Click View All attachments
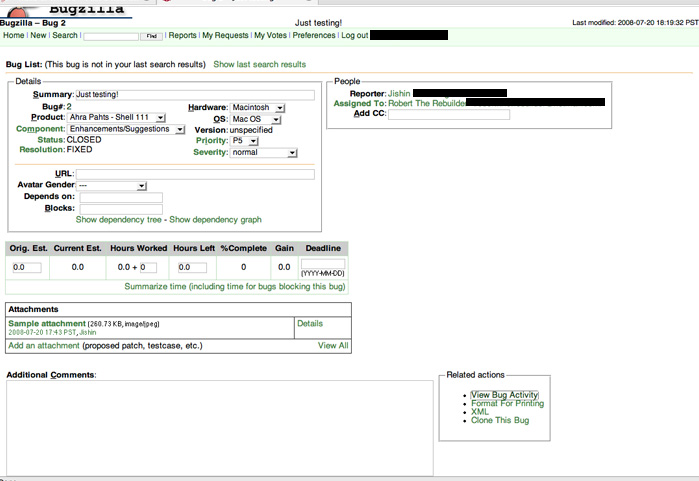 tap(333, 345)
